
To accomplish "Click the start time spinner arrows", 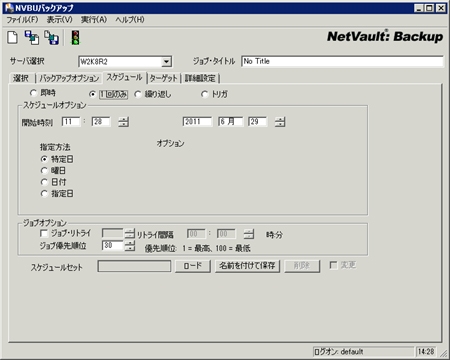I will (x=123, y=122).
